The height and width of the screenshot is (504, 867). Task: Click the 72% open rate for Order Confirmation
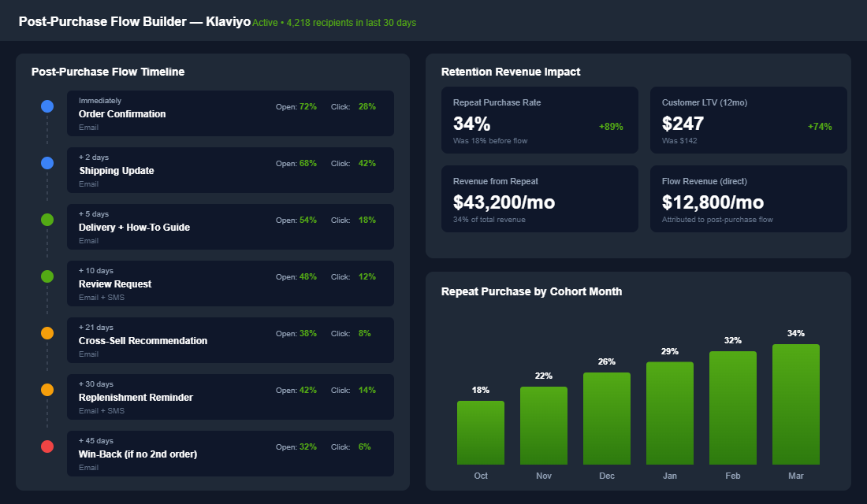pyautogui.click(x=307, y=106)
